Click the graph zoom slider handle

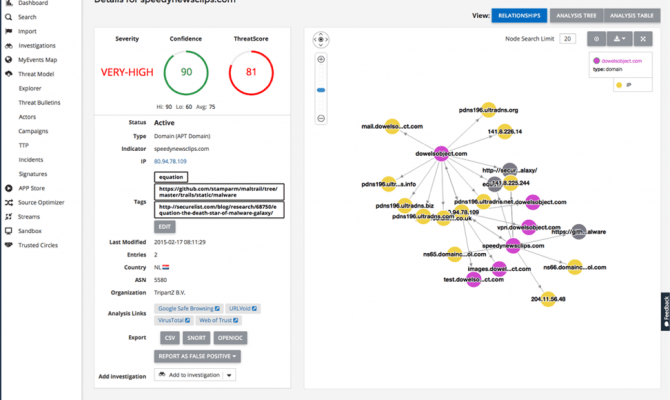tap(321, 90)
